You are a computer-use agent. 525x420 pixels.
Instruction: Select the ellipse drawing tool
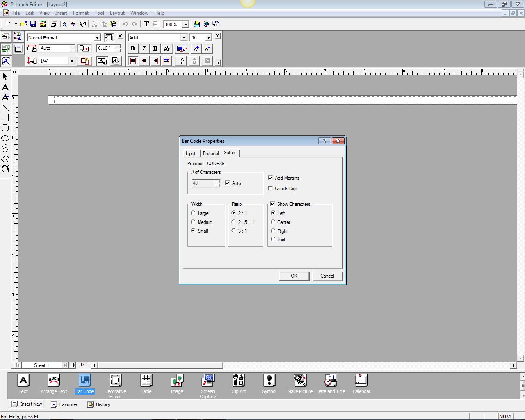(x=5, y=138)
